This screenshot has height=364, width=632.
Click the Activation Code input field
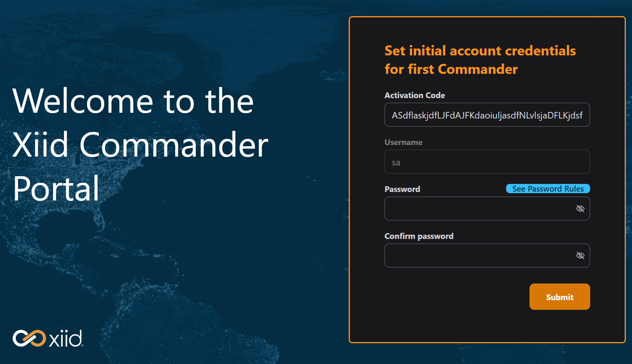[487, 115]
